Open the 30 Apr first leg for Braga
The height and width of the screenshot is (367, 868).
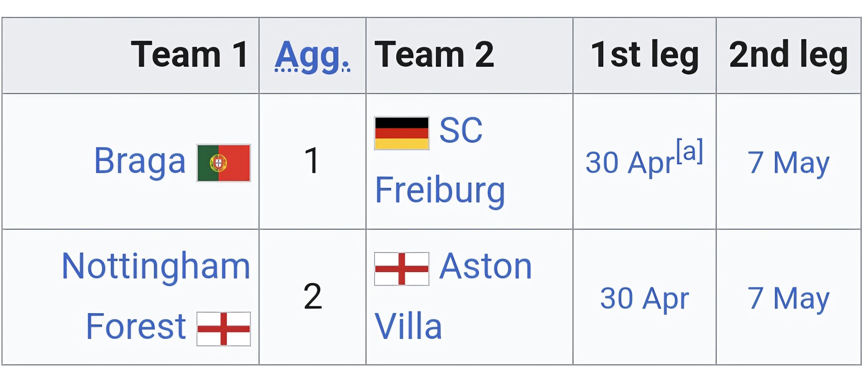click(630, 162)
